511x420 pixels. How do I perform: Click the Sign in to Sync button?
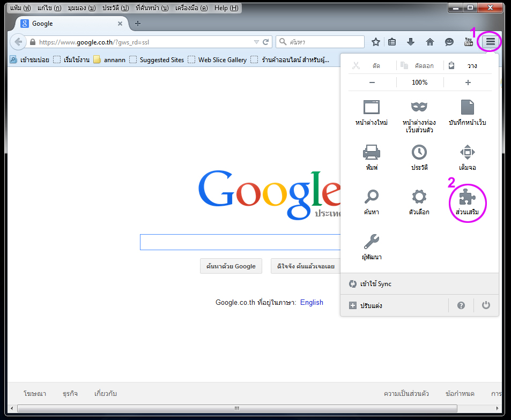point(375,284)
